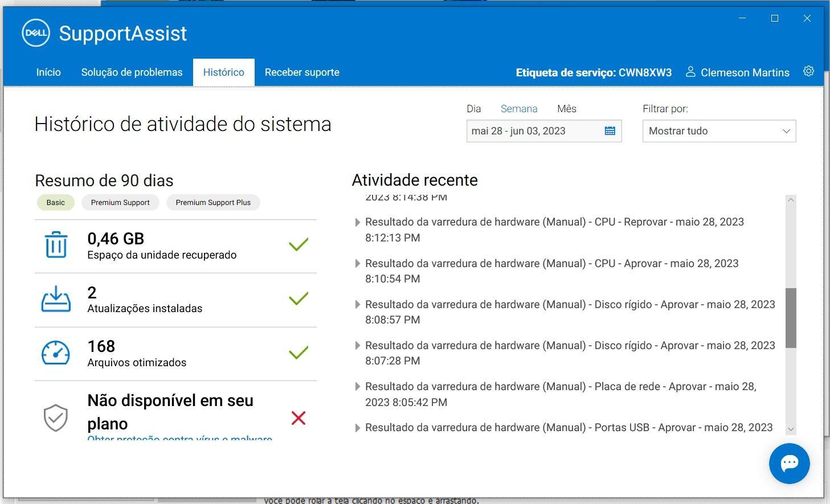
Task: Click the Basic plan badge
Action: 56,202
